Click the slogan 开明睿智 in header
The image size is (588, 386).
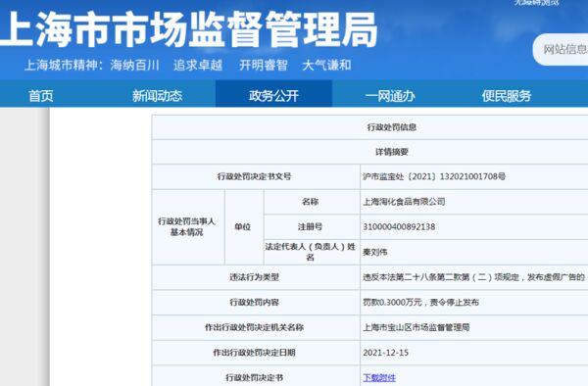tap(264, 66)
